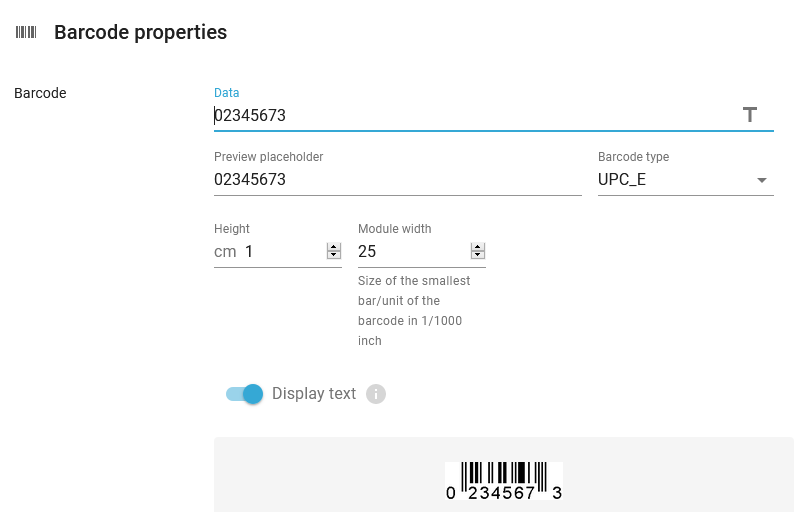Click the Height value field
This screenshot has height=512, width=809.
click(283, 251)
